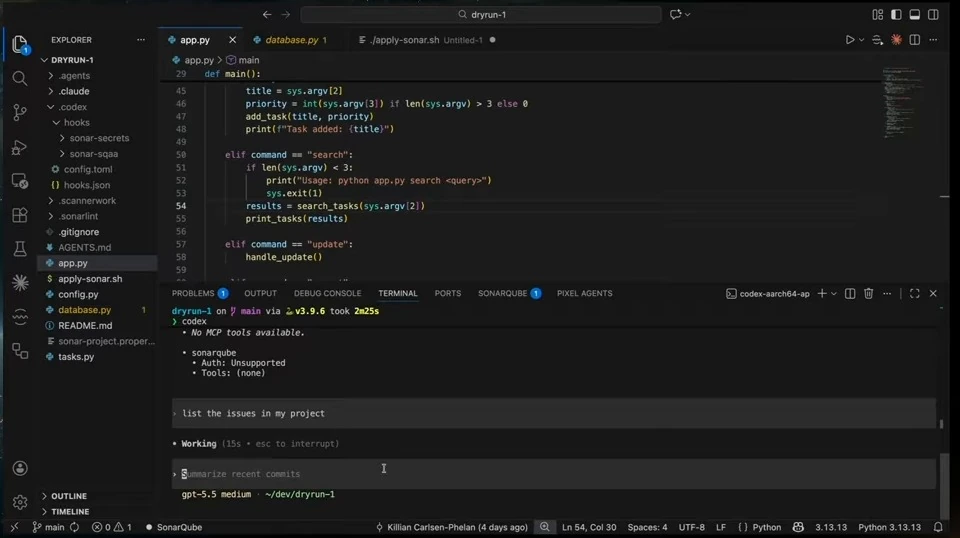Screen dimensions: 960x538
Task: Open the PORTS panel tab
Action: 448,294
